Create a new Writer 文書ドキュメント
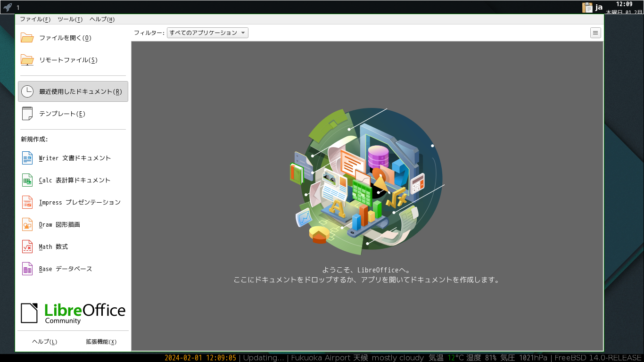This screenshot has height=362, width=644. [x=75, y=158]
